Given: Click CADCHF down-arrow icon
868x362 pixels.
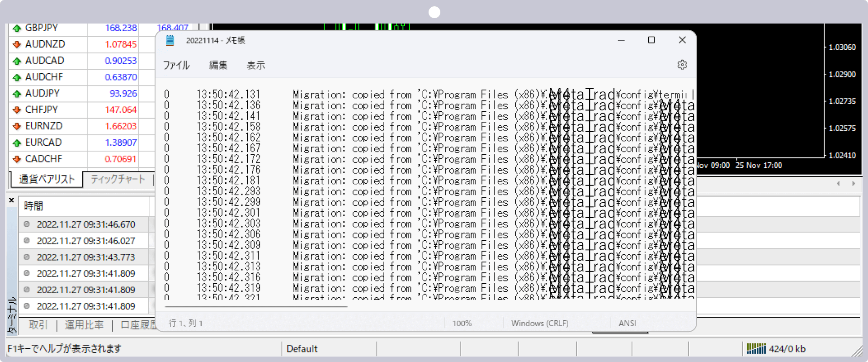Looking at the screenshot, I should (x=17, y=159).
